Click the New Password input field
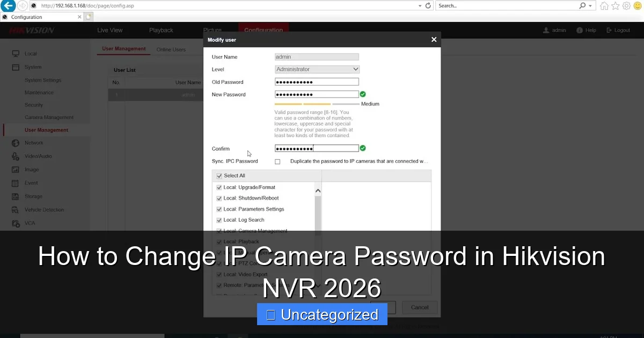Image resolution: width=644 pixels, height=338 pixels. pyautogui.click(x=317, y=94)
